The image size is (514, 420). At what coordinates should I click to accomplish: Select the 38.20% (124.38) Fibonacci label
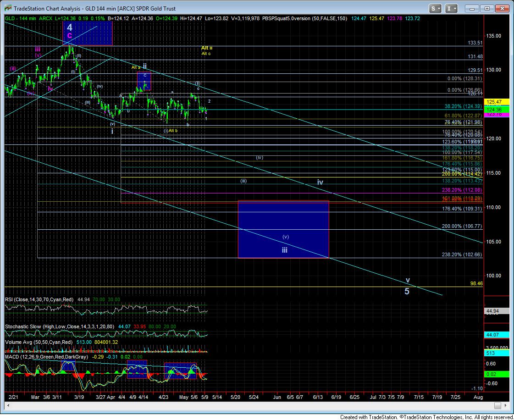(463, 106)
